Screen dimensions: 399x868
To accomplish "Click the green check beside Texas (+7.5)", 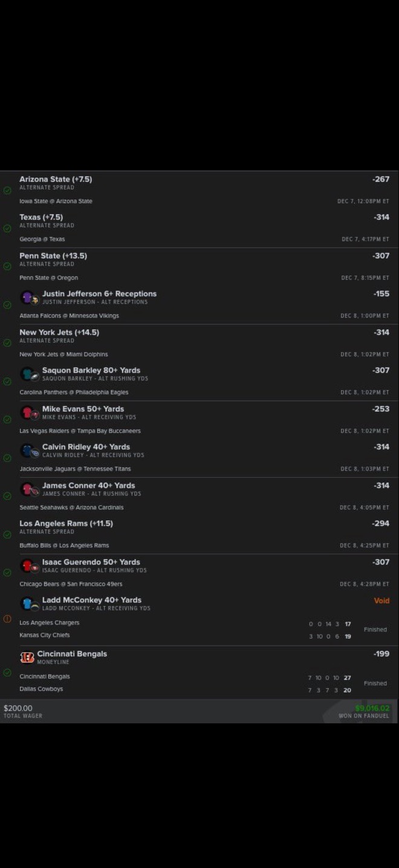I will [x=7, y=228].
